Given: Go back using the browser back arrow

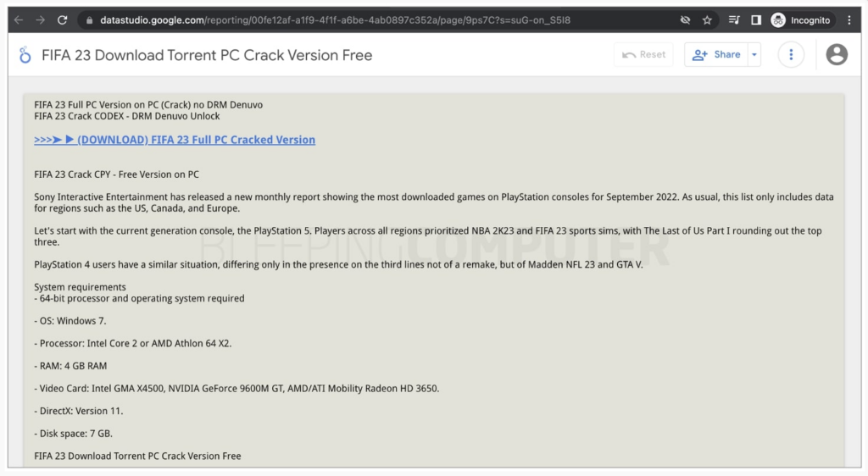Looking at the screenshot, I should (x=19, y=19).
